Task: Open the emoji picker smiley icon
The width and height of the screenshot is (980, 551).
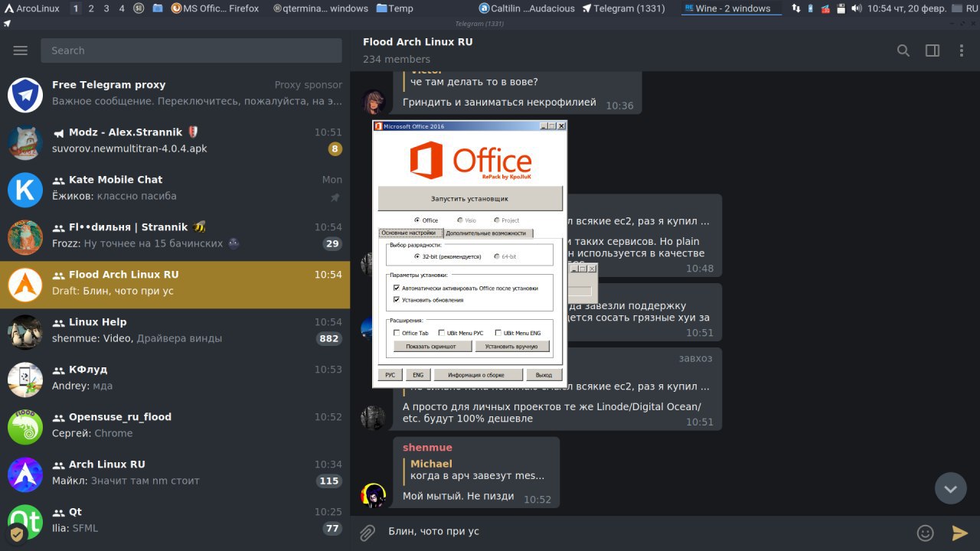Action: coord(926,533)
